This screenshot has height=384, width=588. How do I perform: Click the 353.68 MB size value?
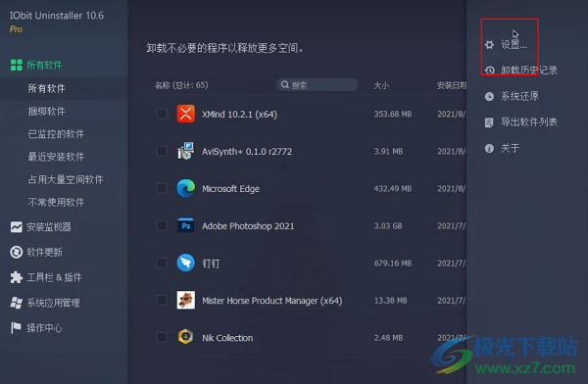(393, 114)
